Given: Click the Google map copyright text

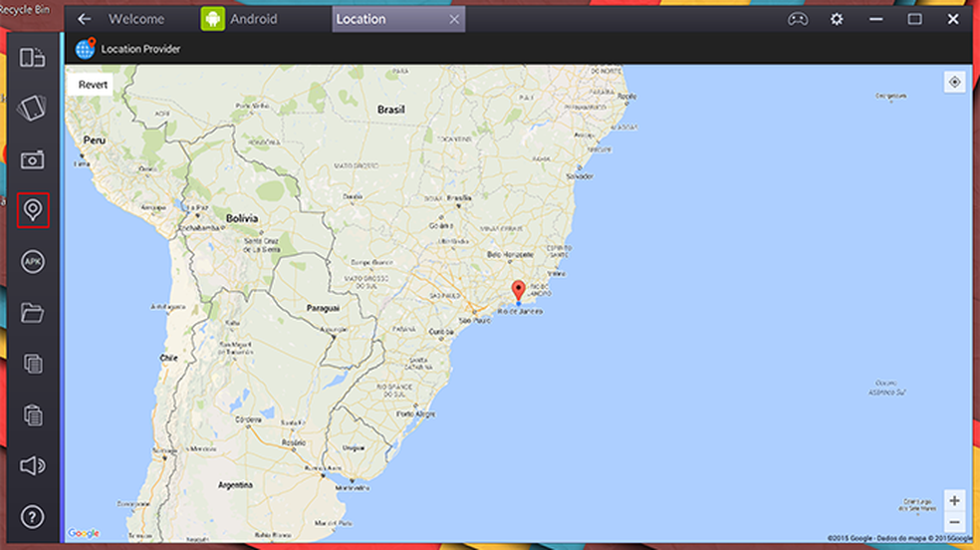Looking at the screenshot, I should pos(900,538).
